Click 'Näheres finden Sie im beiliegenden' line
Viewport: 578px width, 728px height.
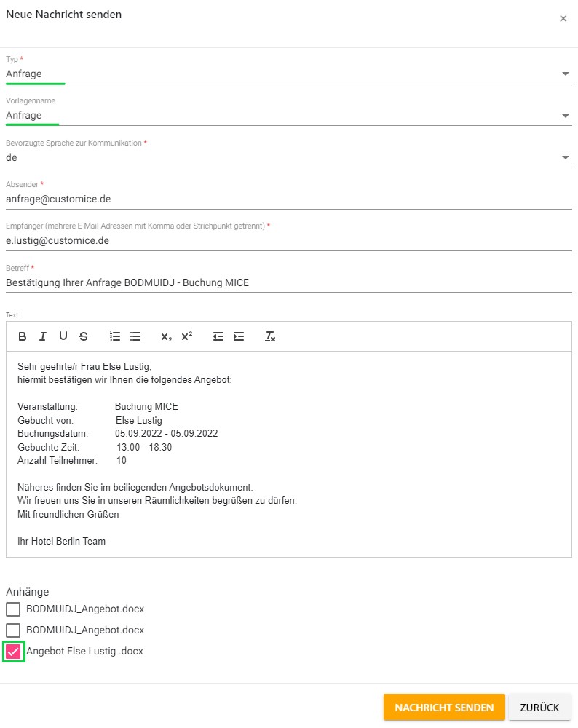[135, 488]
